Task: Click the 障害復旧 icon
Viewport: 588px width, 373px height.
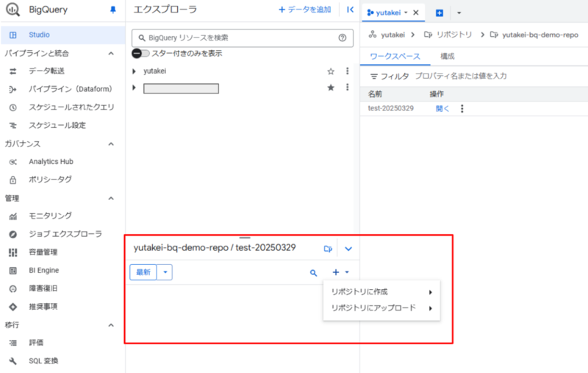Action: pos(12,288)
